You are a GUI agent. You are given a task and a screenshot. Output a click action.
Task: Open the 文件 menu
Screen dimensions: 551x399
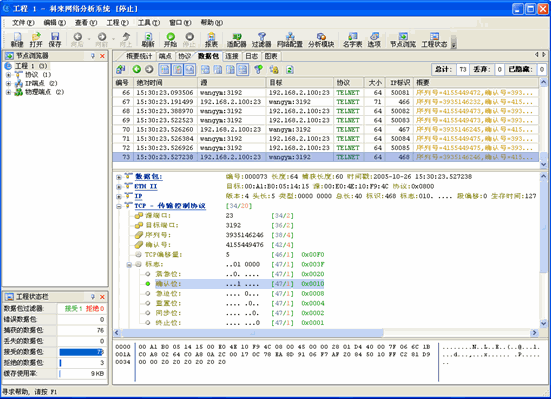[23, 22]
